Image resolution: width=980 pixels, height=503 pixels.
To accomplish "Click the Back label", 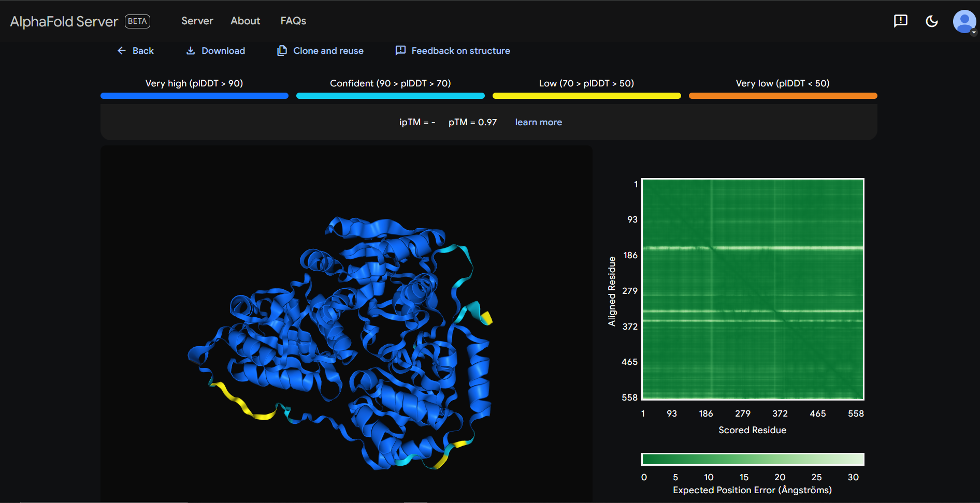I will click(x=143, y=51).
